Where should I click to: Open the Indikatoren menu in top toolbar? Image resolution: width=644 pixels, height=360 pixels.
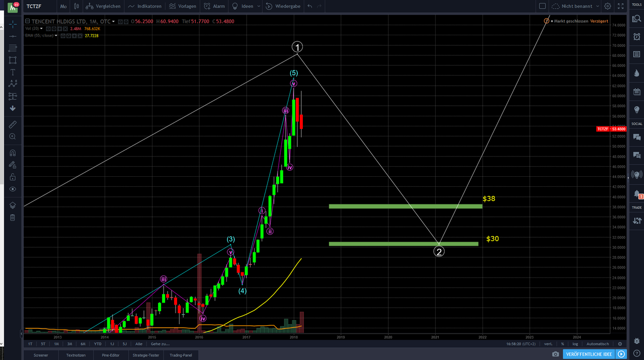pos(145,6)
